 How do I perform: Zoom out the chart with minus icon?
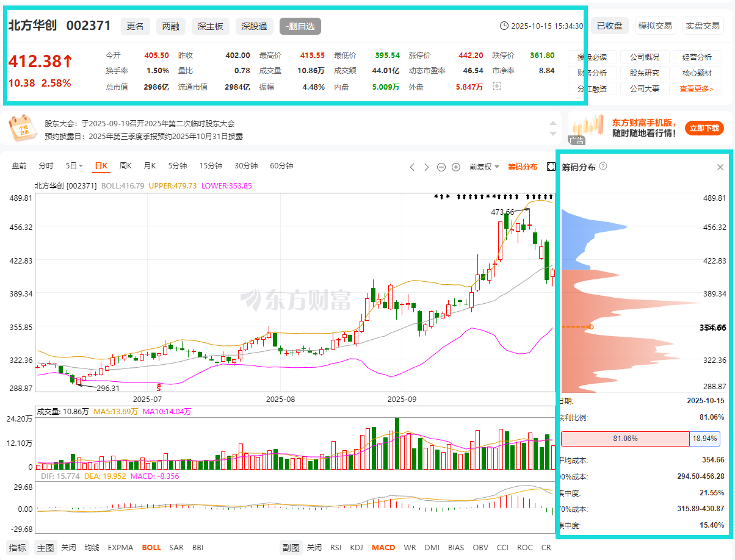pyautogui.click(x=442, y=167)
